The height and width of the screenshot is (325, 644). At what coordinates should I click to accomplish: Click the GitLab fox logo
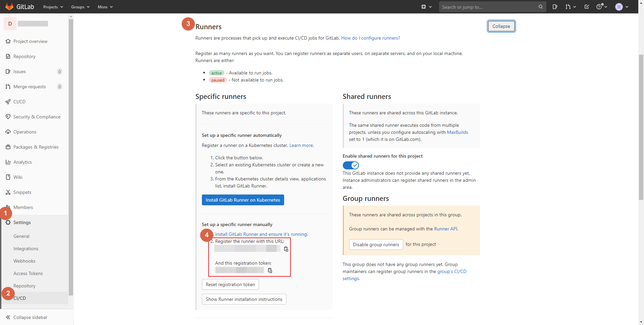tap(9, 7)
